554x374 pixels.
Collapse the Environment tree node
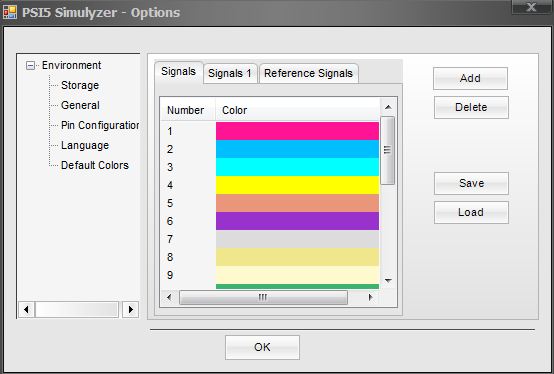[30, 65]
